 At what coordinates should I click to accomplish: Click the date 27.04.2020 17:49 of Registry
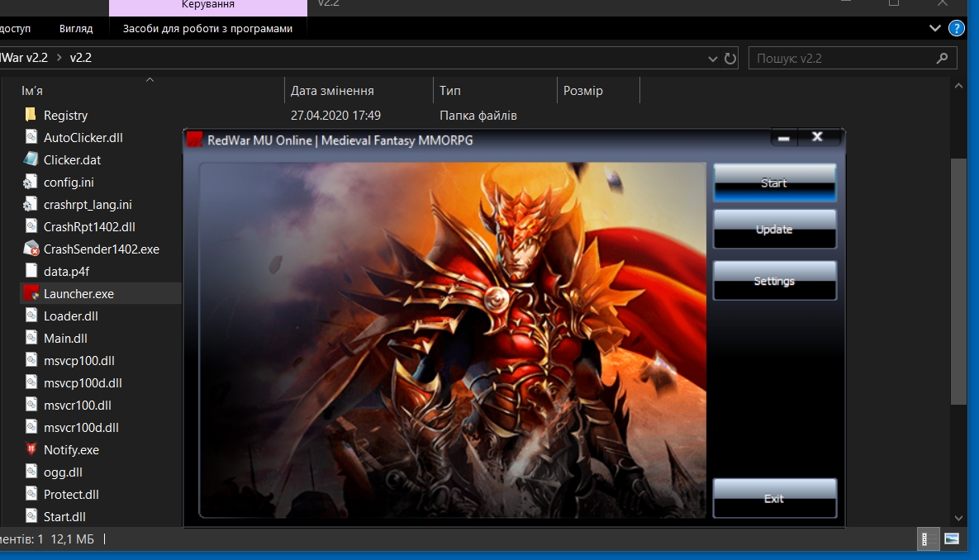click(x=335, y=116)
